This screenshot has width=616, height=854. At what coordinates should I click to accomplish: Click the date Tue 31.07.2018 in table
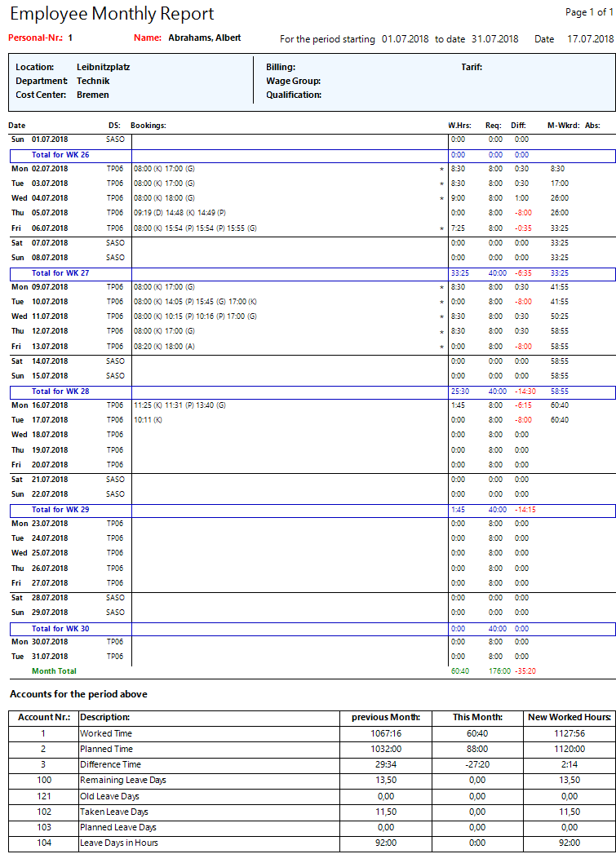click(x=40, y=657)
